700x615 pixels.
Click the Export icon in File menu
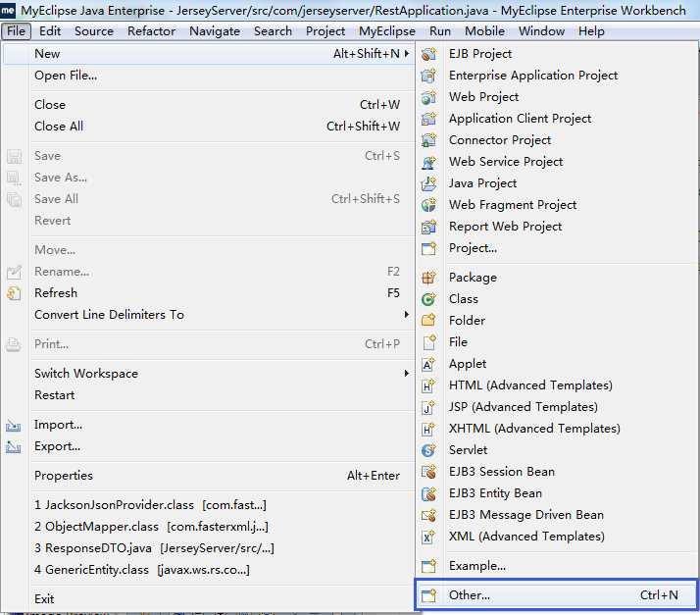(14, 446)
